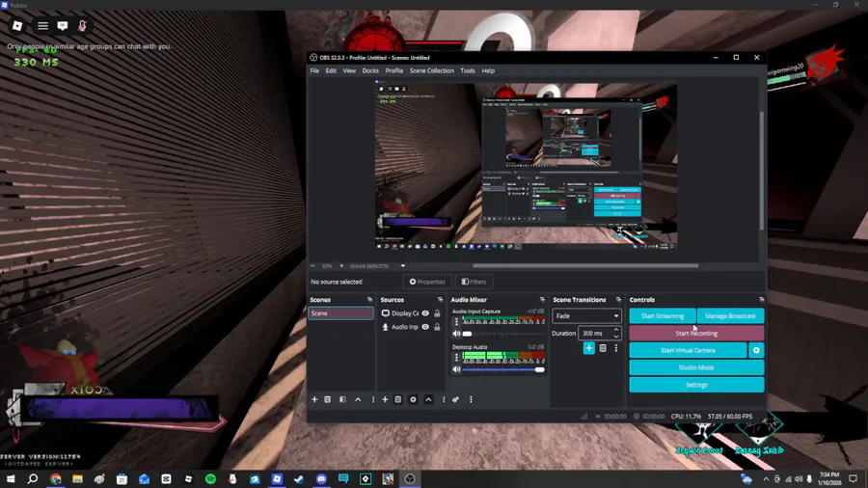Open OBS Settings from the Controls dock
The height and width of the screenshot is (488, 868).
(x=696, y=385)
